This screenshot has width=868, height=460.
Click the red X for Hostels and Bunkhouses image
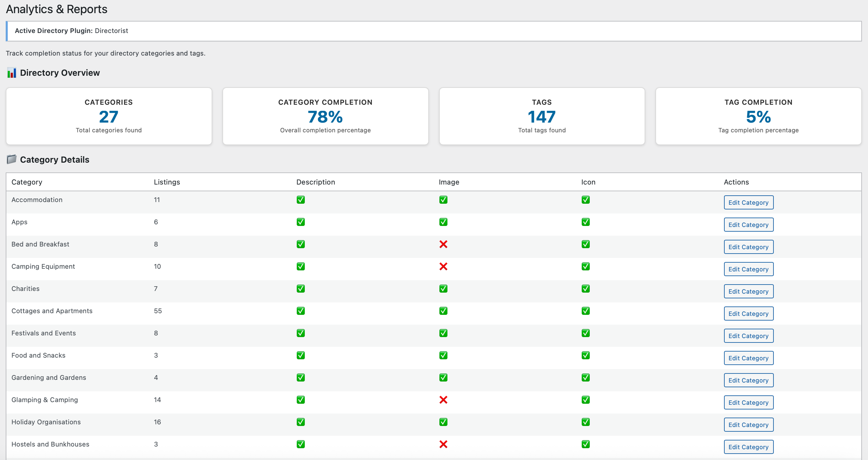point(443,444)
